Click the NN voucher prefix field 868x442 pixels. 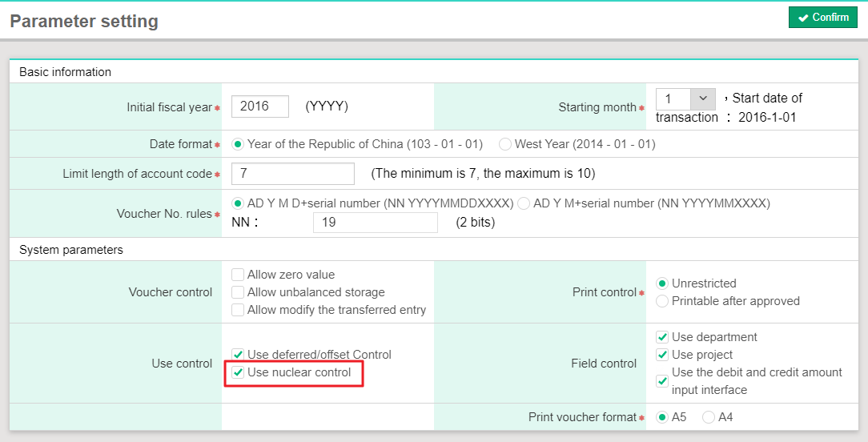(x=375, y=223)
